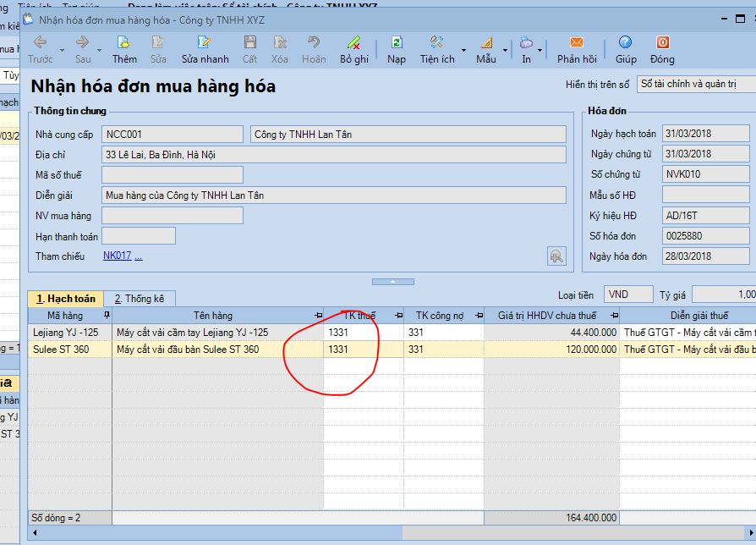Image resolution: width=756 pixels, height=545 pixels.
Task: Open the NK017 reference link
Action: [118, 256]
